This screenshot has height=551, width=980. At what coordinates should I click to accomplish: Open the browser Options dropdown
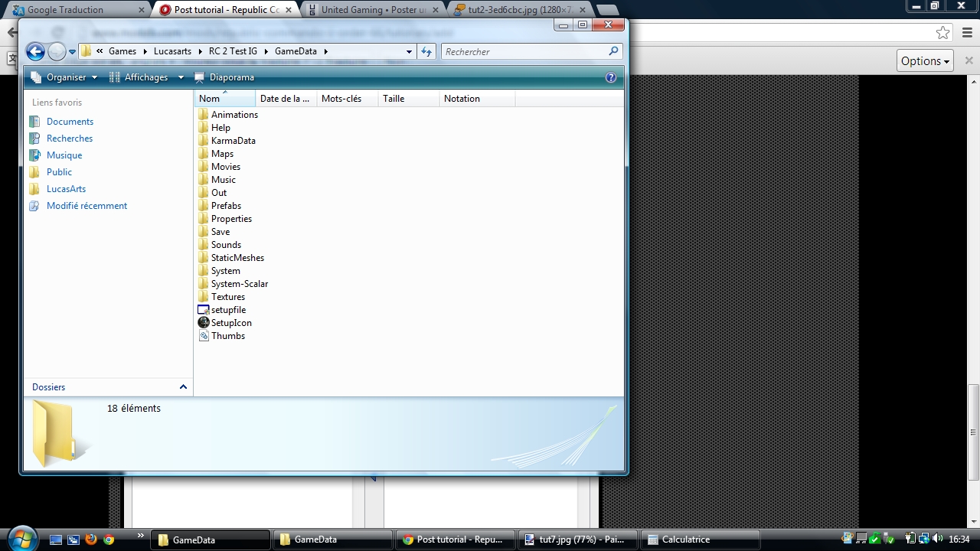(925, 61)
